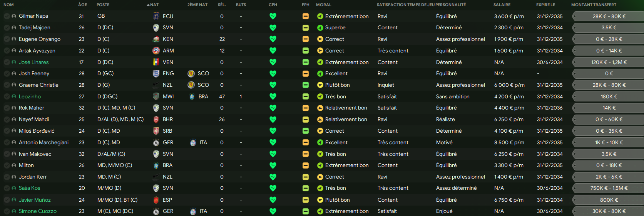Image resolution: width=644 pixels, height=216 pixels.
Task: Click the Scotland badge in Graeme Christie's row
Action: (x=191, y=85)
